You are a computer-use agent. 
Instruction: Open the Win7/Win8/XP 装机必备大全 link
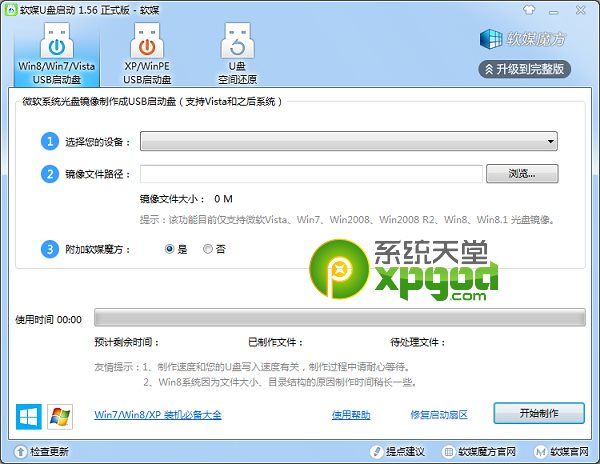158,415
